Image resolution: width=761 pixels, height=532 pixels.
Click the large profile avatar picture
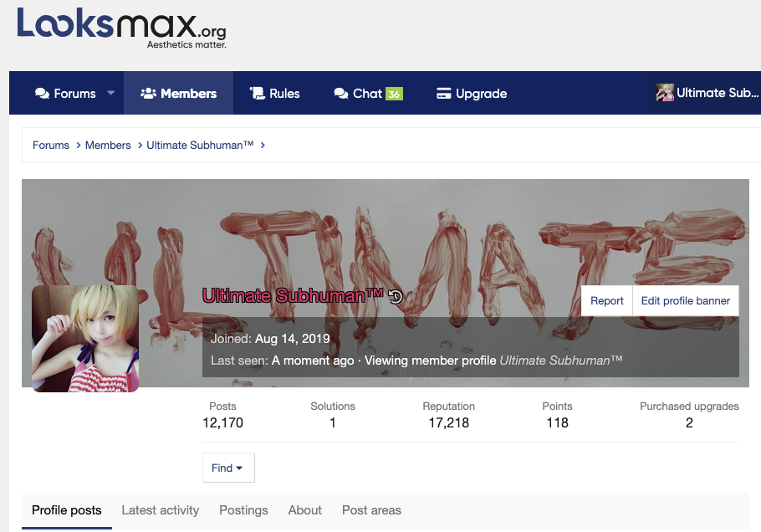pos(85,339)
